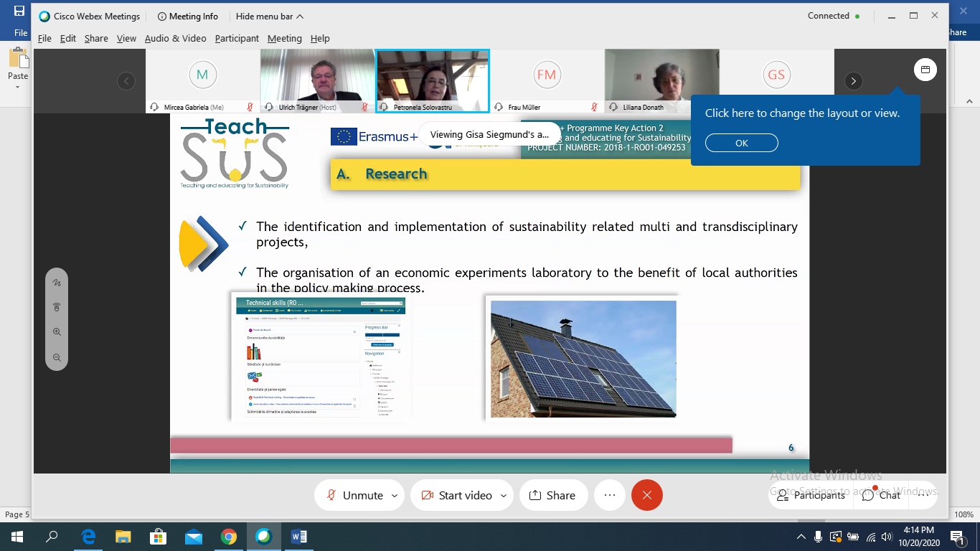Click the remote control mouse icon
The image size is (980, 551).
[57, 307]
